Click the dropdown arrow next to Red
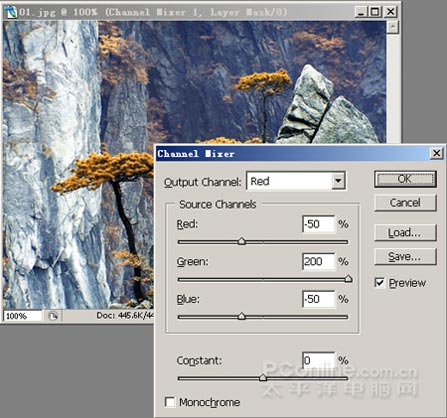The image size is (447, 418). [338, 181]
